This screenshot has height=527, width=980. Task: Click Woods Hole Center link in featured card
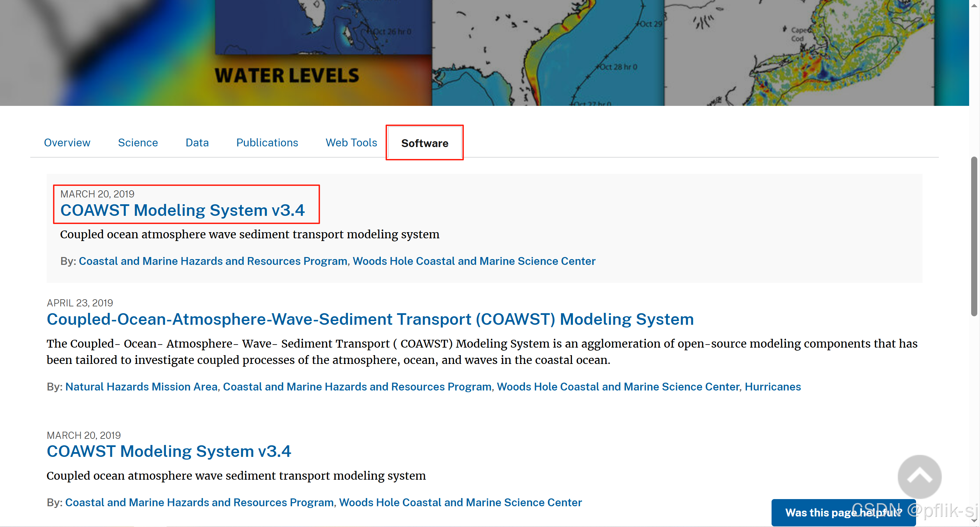(x=474, y=261)
